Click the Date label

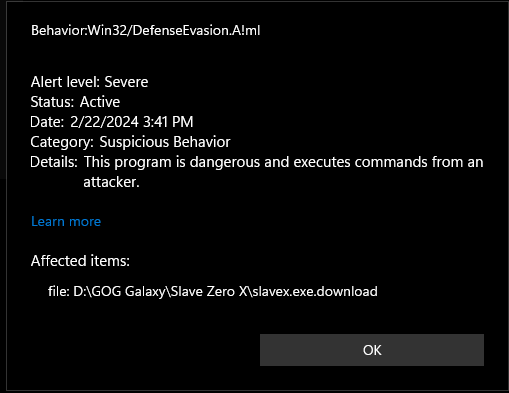(47, 122)
